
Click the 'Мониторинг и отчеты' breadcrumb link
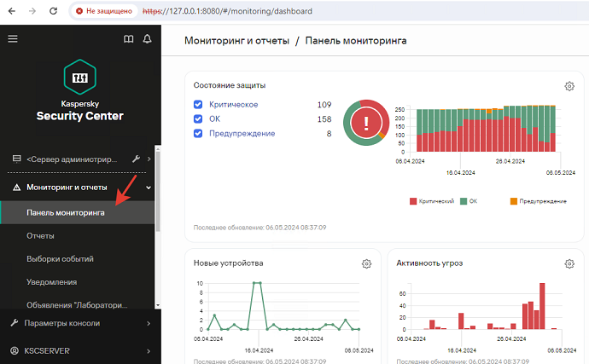pyautogui.click(x=236, y=41)
